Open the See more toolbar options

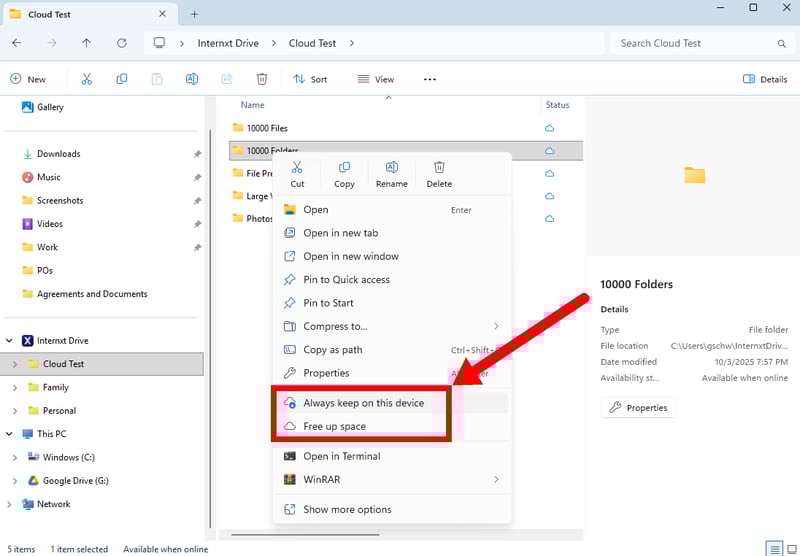point(430,79)
